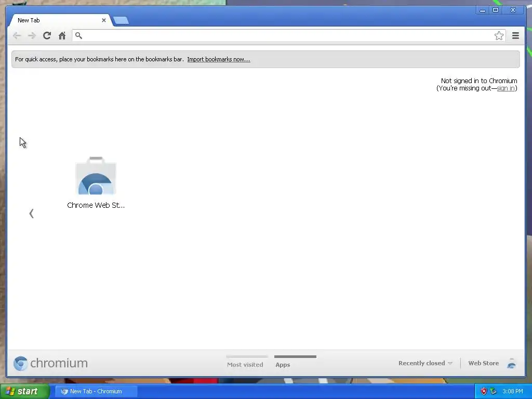The width and height of the screenshot is (532, 399).
Task: Select New Tab - Chromium taskbar button
Action: pos(96,391)
